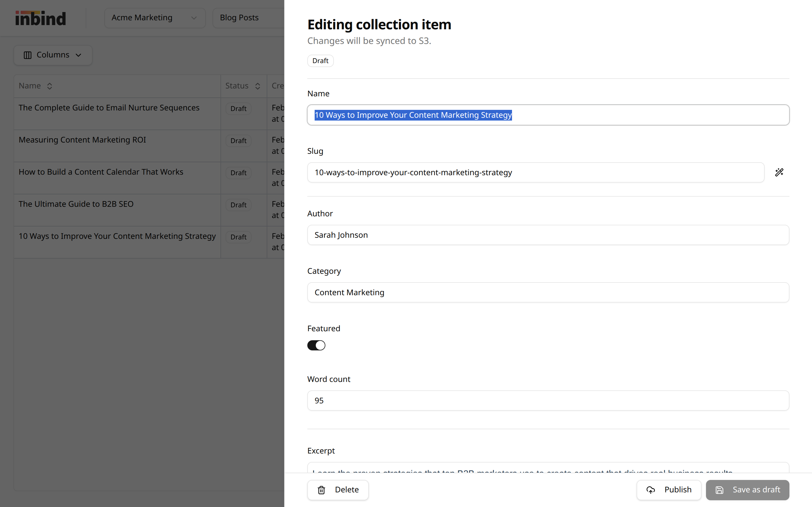812x507 pixels.
Task: Click the inbind logo
Action: (40, 18)
